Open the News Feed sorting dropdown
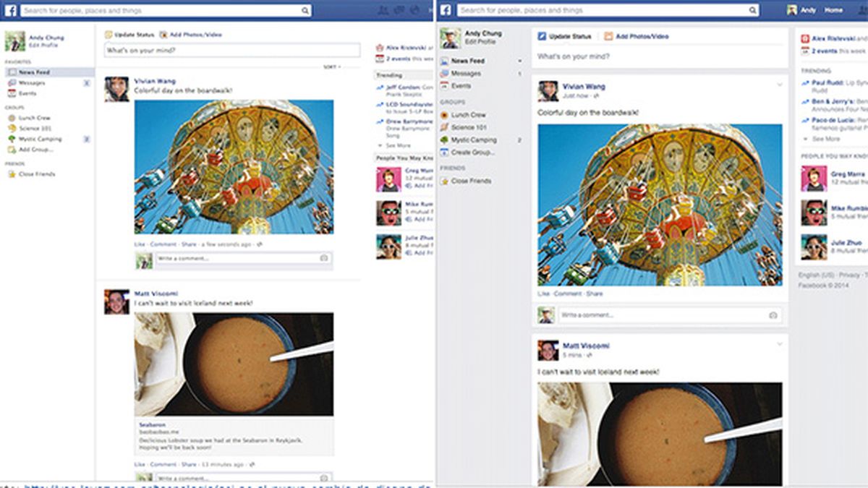The image size is (868, 488). click(333, 65)
